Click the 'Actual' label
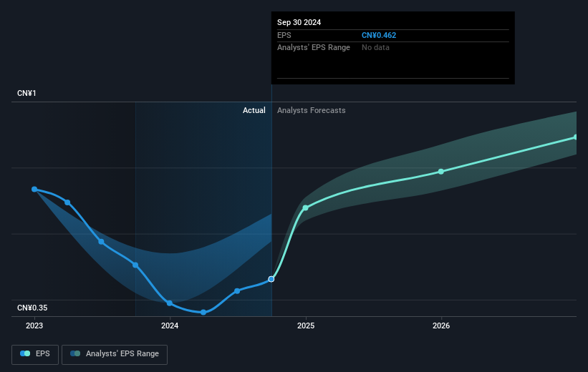The height and width of the screenshot is (372, 588). pyautogui.click(x=254, y=110)
